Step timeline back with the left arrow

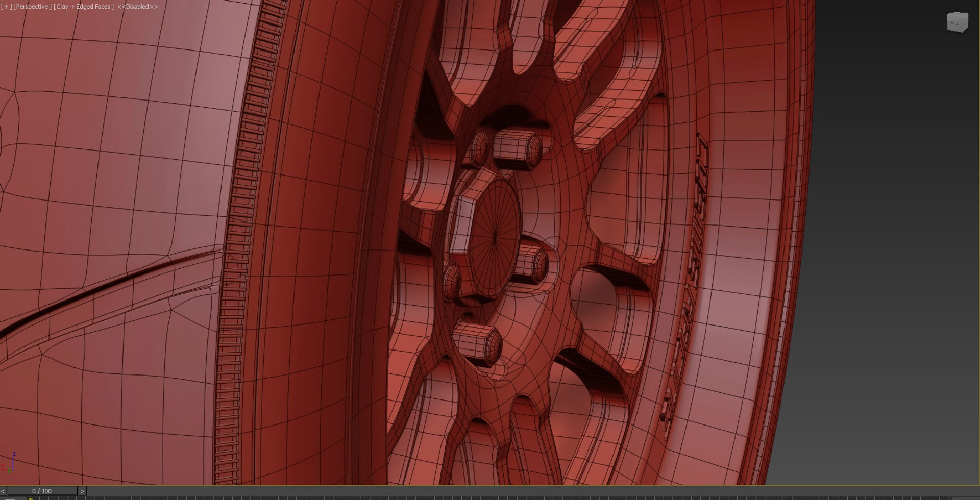[3, 491]
